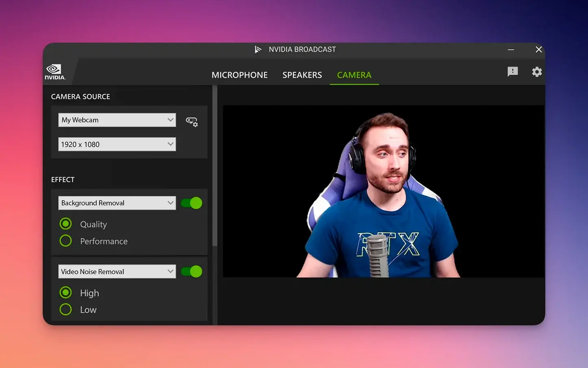The height and width of the screenshot is (368, 588).
Task: Minimize the NVIDIA Broadcast window
Action: 511,50
